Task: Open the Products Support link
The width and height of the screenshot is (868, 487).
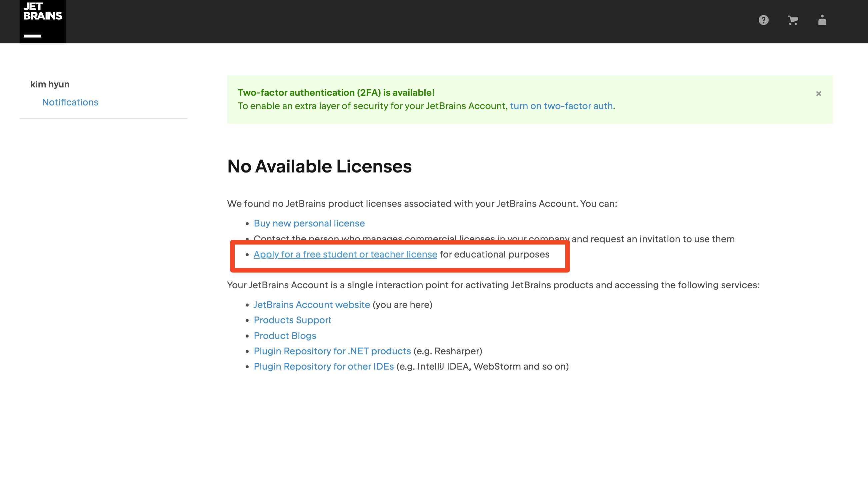Action: (292, 320)
